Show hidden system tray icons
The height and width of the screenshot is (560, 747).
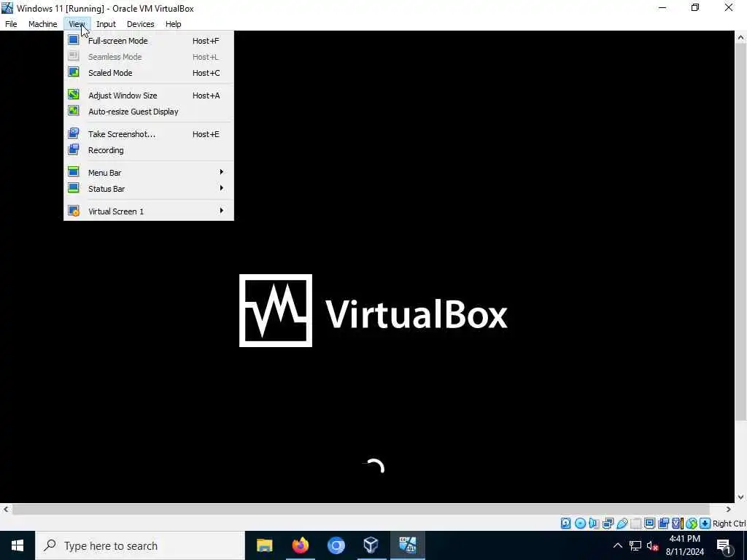click(617, 545)
